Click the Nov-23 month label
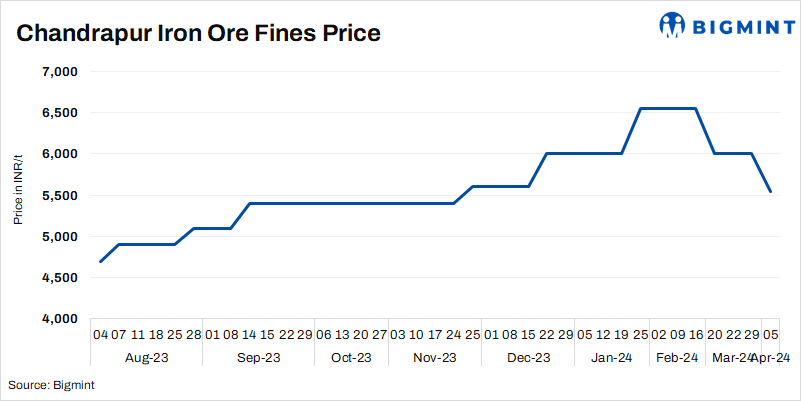The width and height of the screenshot is (801, 401). [434, 357]
